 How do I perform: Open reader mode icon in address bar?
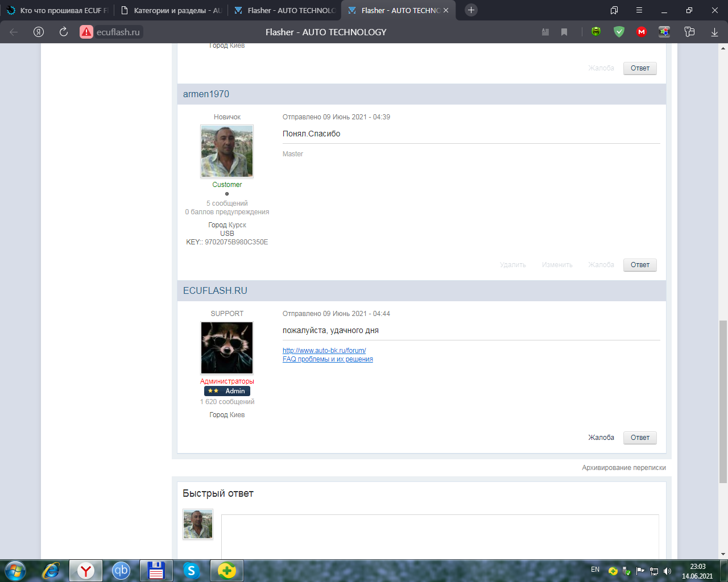[x=545, y=32]
